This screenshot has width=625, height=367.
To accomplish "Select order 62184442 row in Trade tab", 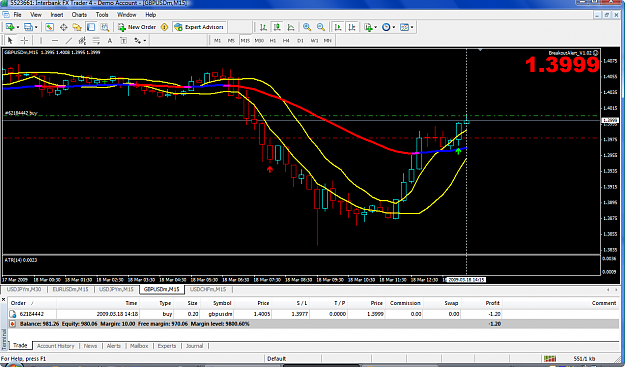I will [313, 314].
